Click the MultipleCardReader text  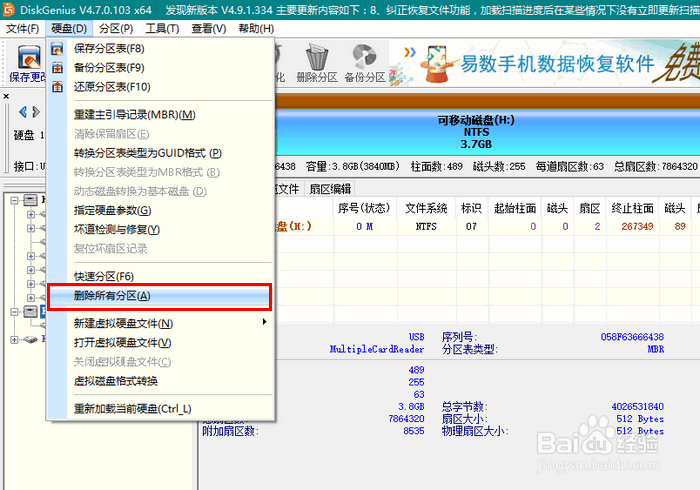pos(377,349)
